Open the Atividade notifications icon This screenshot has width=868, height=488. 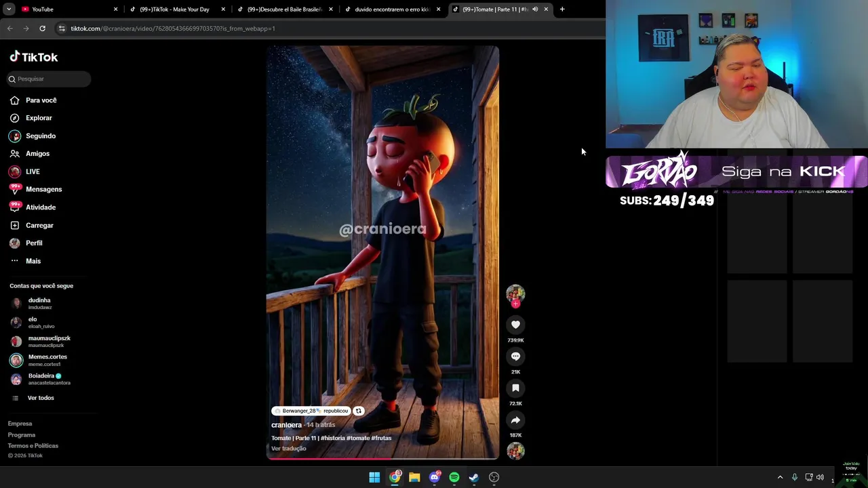coord(14,207)
